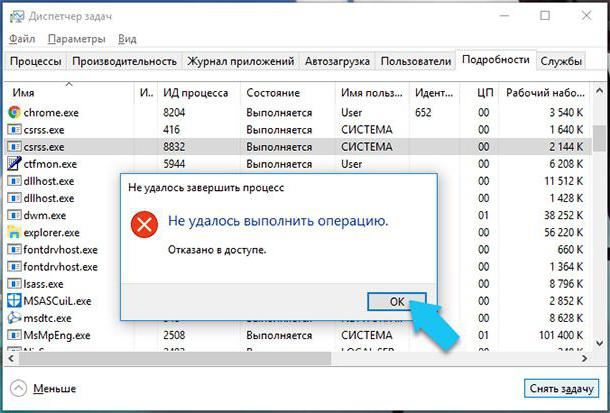
Task: Sort by the ЦП column header
Action: [479, 93]
